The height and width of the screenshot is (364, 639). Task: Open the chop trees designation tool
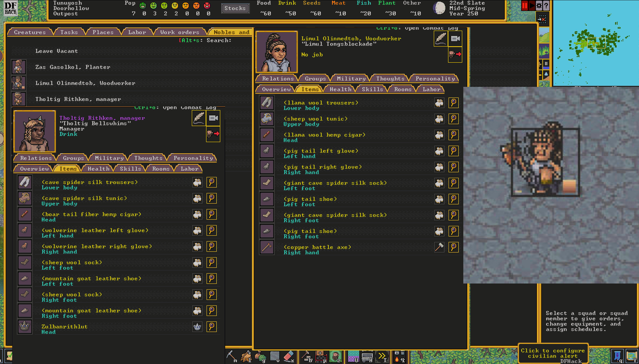point(246,356)
